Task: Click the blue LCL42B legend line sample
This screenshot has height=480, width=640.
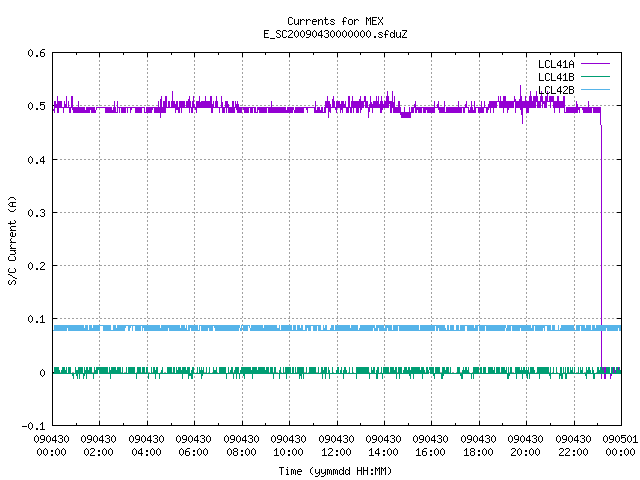Action: tap(595, 89)
